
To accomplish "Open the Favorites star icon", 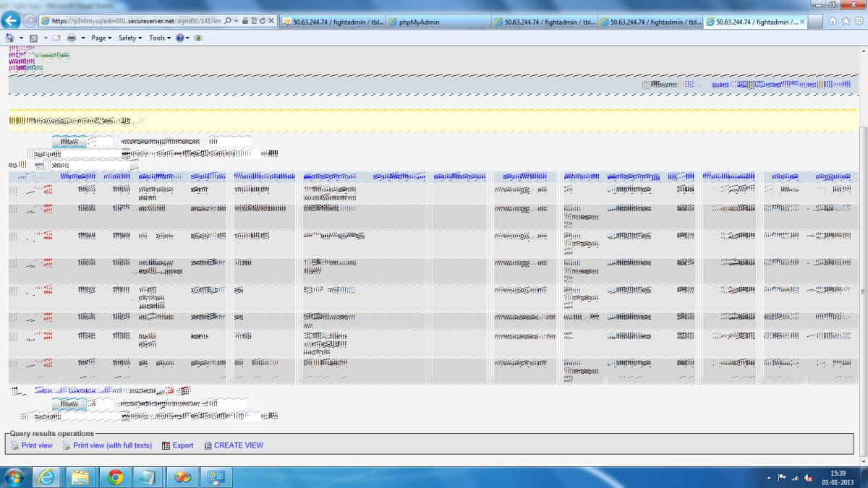I will (x=846, y=21).
